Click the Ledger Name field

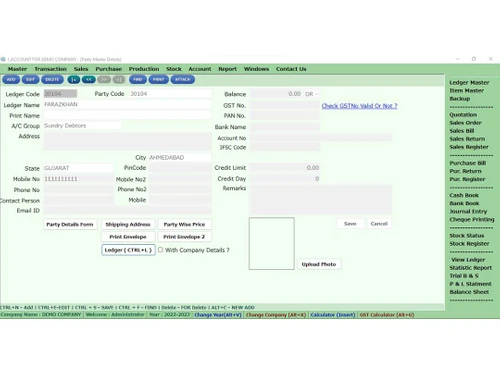(x=127, y=105)
